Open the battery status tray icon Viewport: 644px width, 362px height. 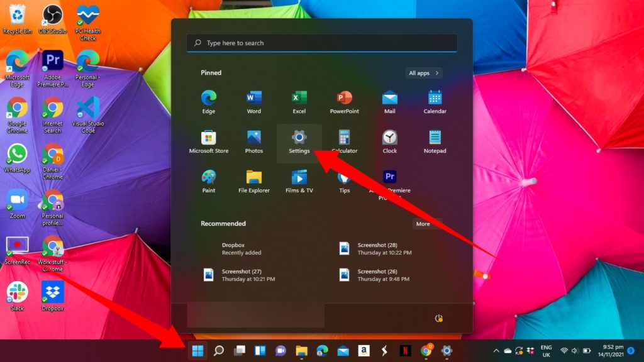tap(587, 351)
